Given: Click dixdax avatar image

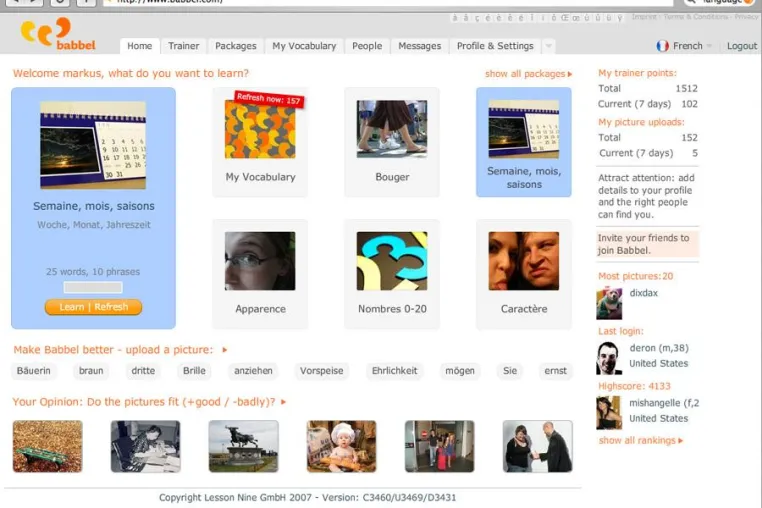Looking at the screenshot, I should coord(609,303).
